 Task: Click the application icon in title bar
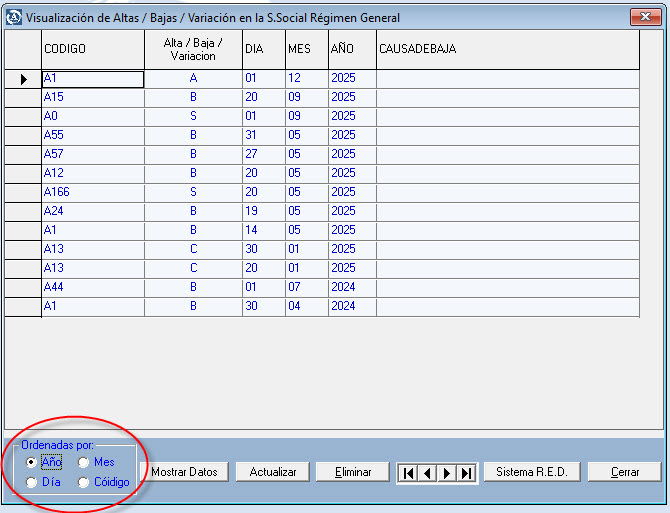(x=13, y=17)
